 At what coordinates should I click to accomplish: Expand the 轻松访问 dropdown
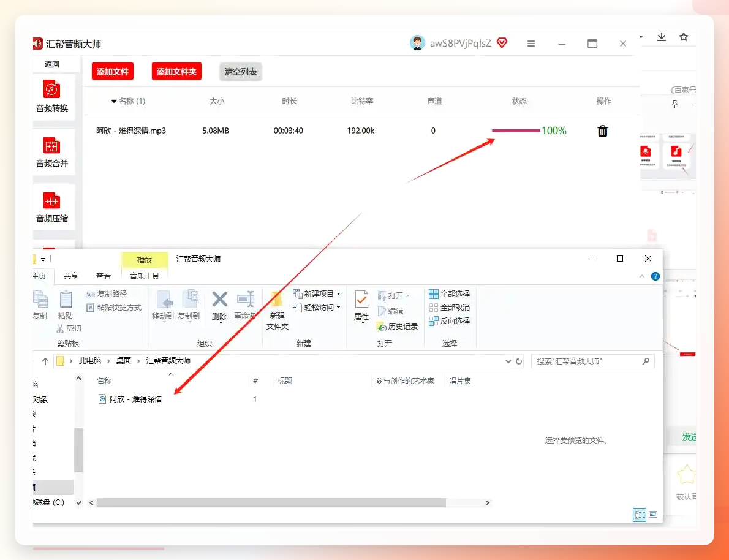point(338,308)
